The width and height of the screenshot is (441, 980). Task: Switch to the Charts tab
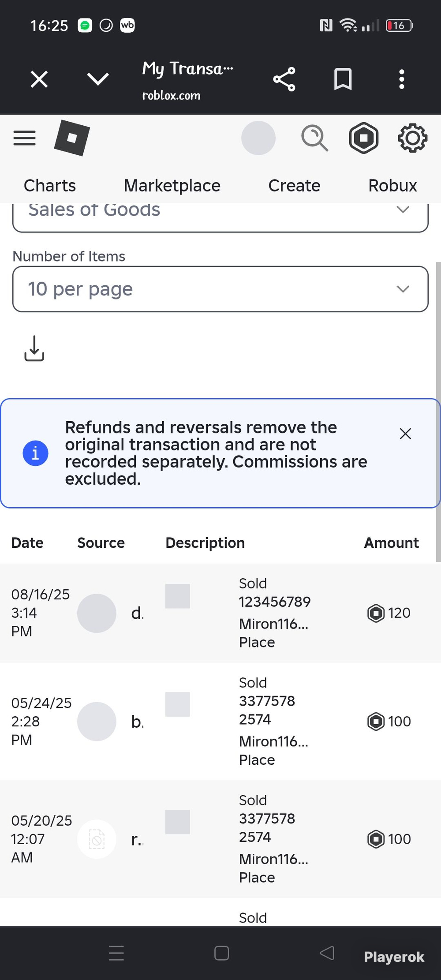[50, 186]
